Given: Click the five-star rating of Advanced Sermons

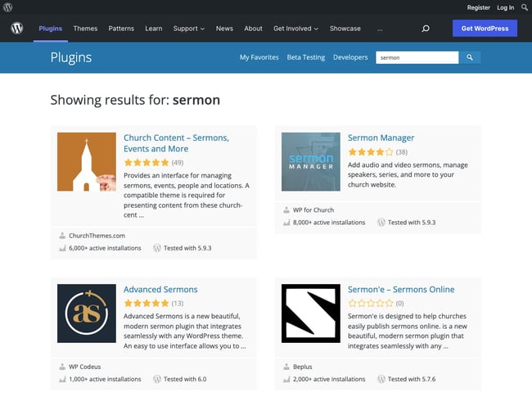Looking at the screenshot, I should [147, 304].
